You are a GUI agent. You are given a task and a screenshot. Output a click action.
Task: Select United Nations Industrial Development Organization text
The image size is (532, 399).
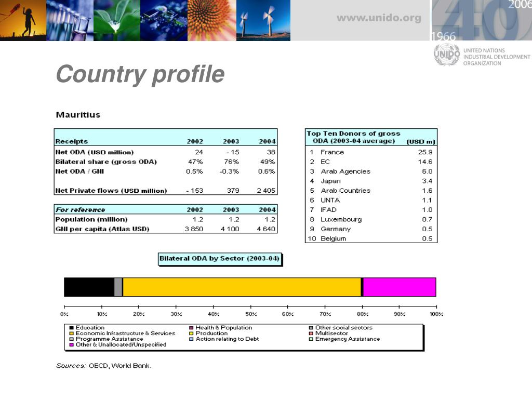497,57
